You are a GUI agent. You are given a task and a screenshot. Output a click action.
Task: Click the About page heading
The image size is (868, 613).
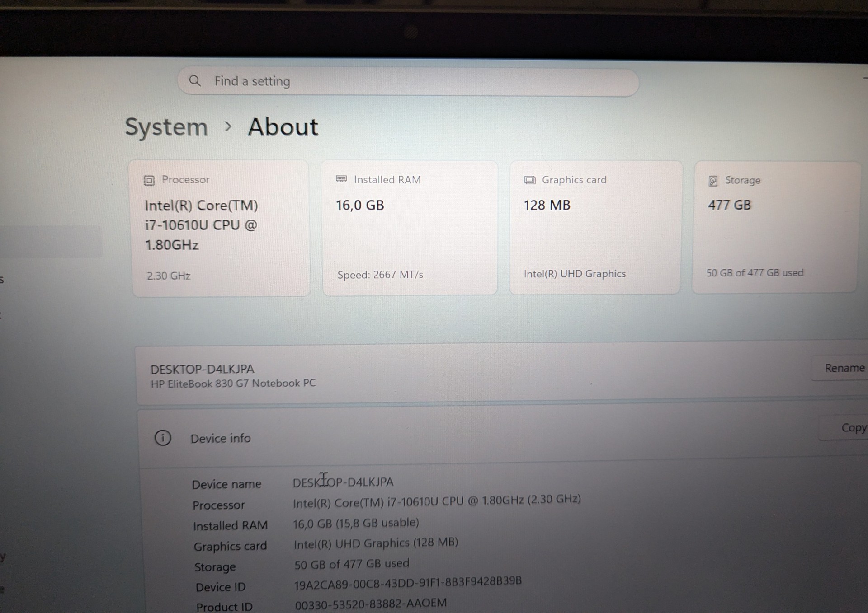pyautogui.click(x=283, y=127)
